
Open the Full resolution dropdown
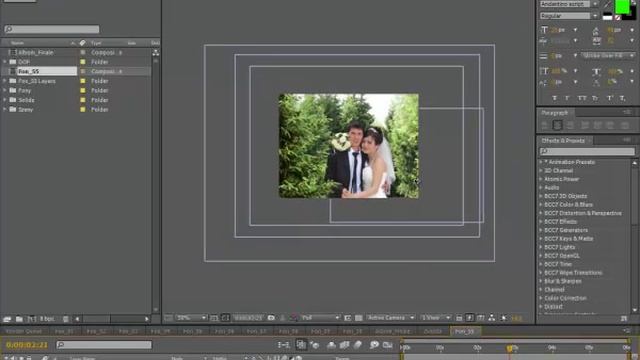320,318
